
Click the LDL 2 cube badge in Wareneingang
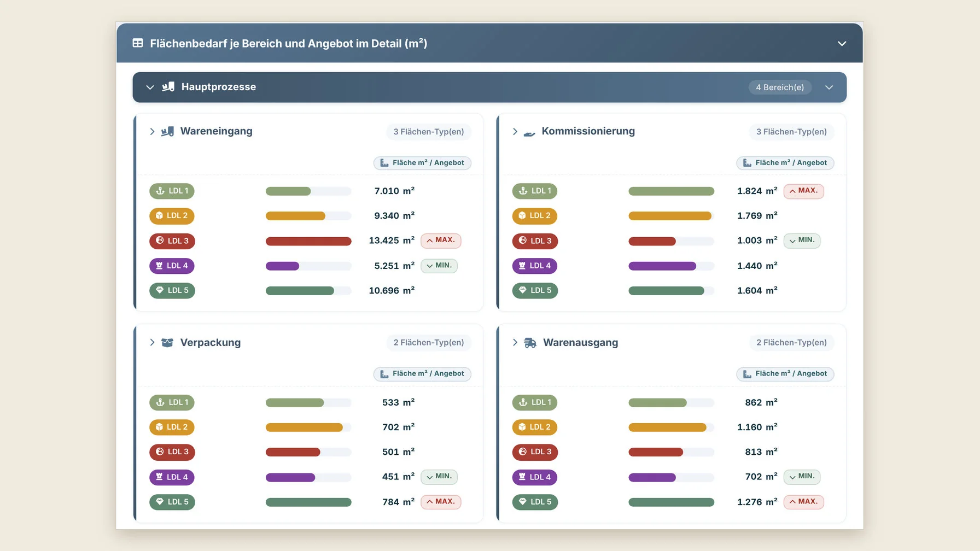[172, 216]
